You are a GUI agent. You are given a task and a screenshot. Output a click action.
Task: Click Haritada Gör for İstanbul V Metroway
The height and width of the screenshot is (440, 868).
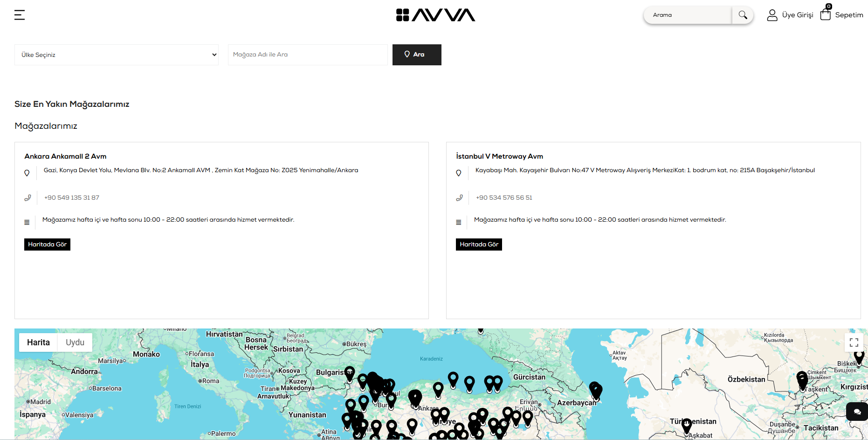479,244
